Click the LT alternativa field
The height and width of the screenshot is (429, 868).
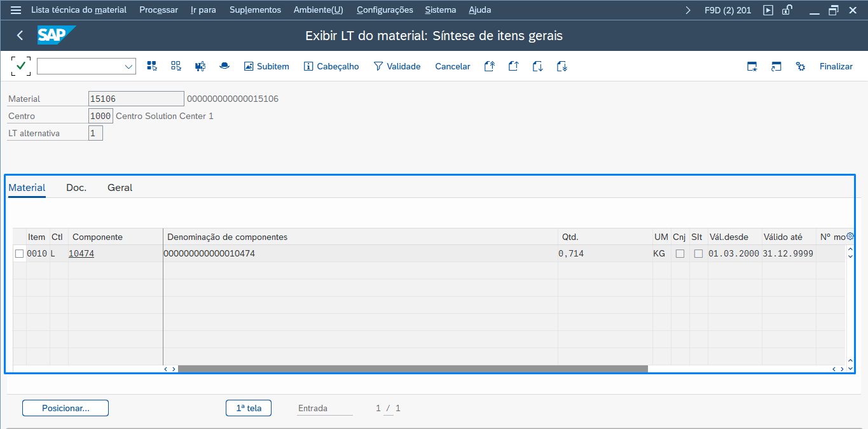pos(95,133)
